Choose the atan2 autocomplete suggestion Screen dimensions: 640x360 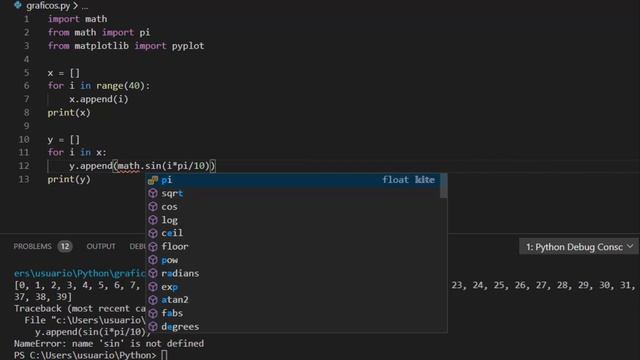tap(293, 300)
